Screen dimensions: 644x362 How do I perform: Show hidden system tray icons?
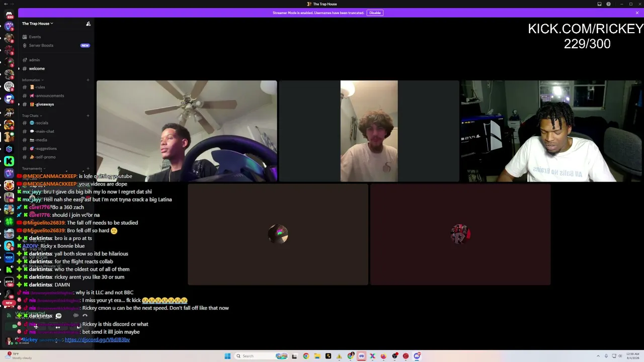pyautogui.click(x=599, y=356)
